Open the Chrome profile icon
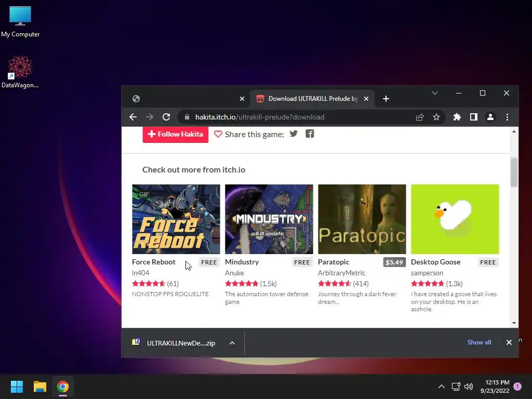Viewport: 532px width, 399px height. [490, 117]
